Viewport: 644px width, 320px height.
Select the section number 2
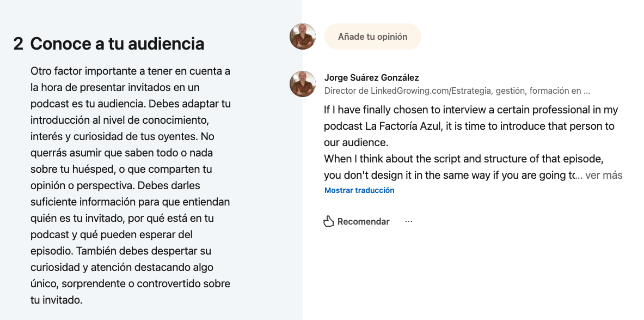click(19, 44)
